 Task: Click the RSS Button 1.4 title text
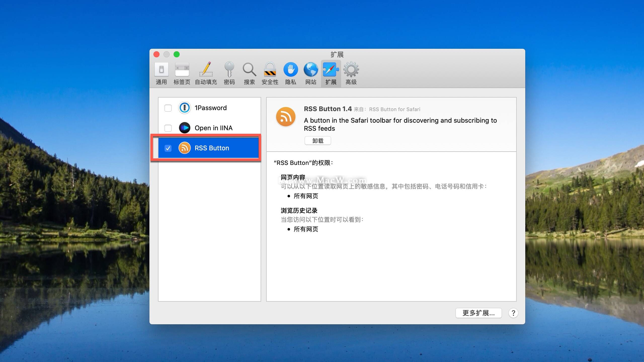point(328,109)
